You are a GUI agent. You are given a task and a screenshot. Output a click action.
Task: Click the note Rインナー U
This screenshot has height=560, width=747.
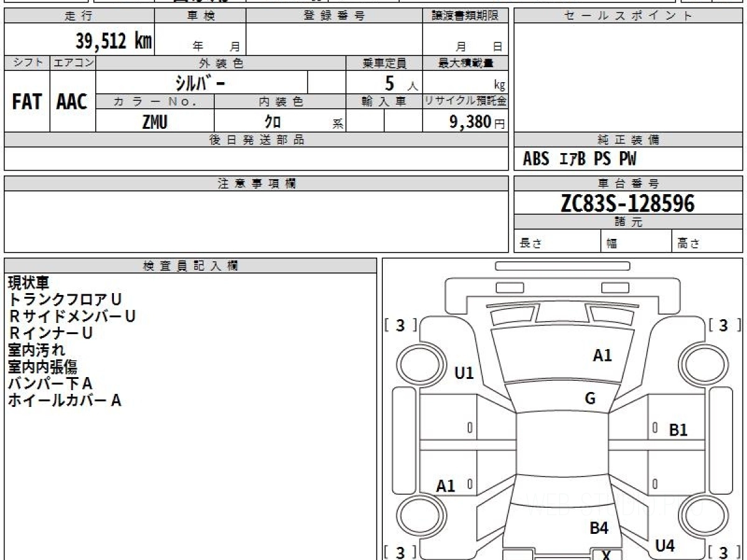pyautogui.click(x=50, y=333)
